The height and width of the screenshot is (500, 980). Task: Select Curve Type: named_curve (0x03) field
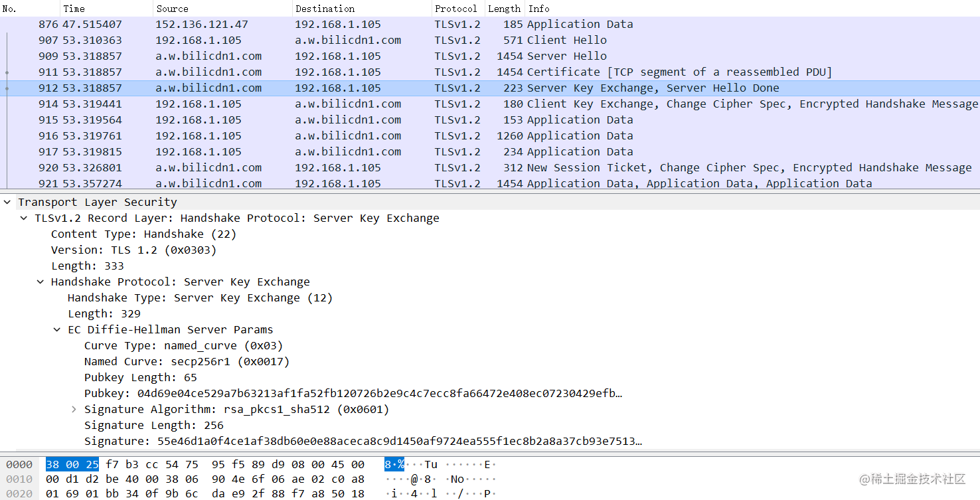[183, 345]
